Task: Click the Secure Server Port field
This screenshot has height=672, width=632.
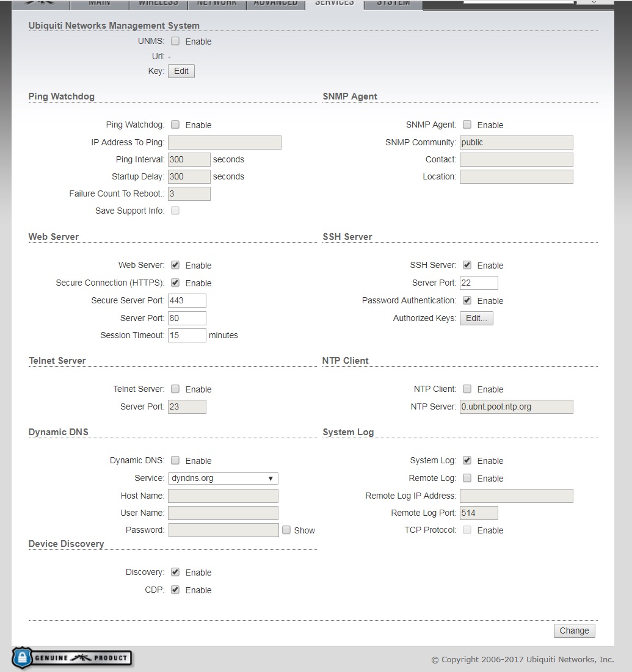Action: (187, 300)
